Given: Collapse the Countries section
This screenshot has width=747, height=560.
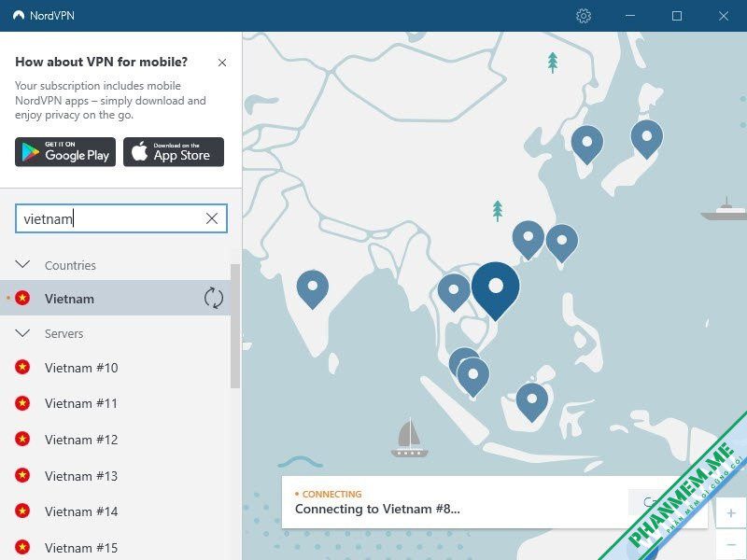Looking at the screenshot, I should pyautogui.click(x=22, y=264).
